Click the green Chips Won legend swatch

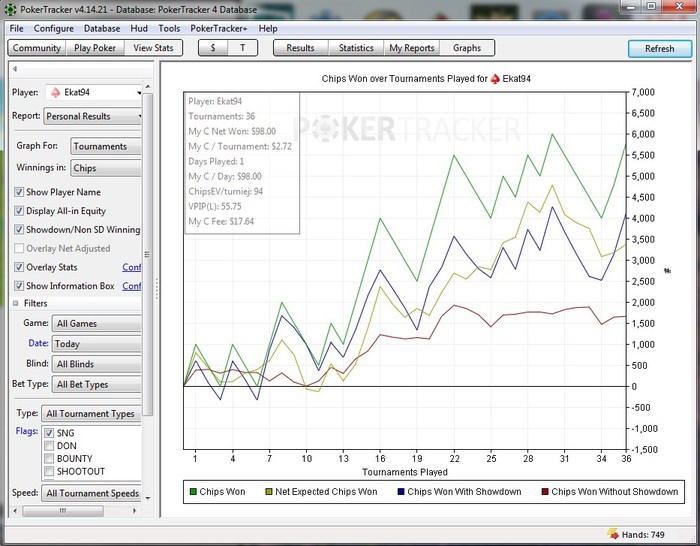193,492
